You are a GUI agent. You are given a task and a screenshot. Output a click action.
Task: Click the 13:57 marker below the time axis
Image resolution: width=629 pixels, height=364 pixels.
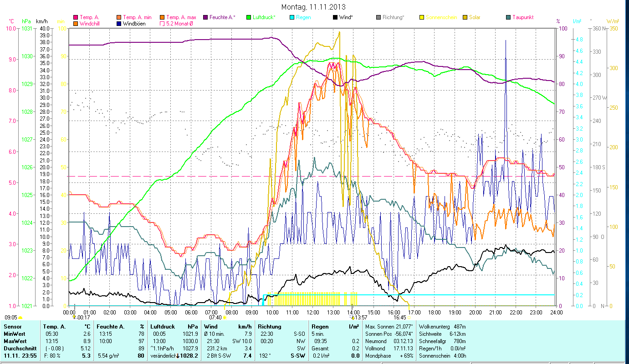pyautogui.click(x=360, y=318)
